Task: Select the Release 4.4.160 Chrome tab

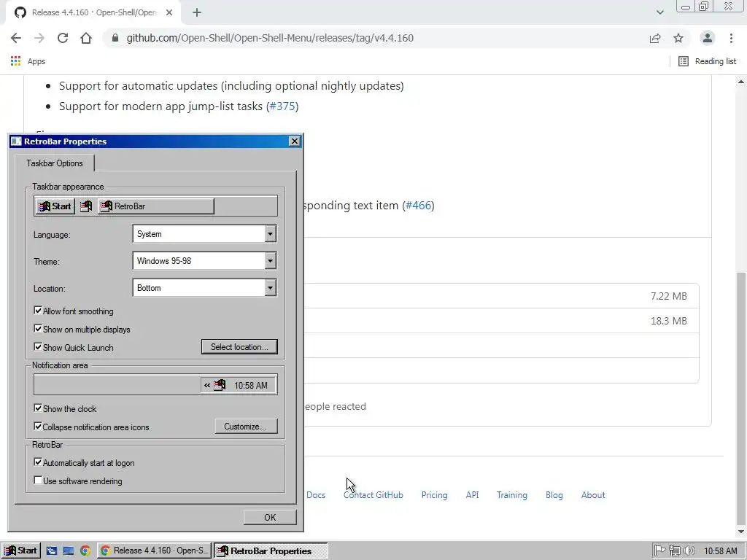Action: (x=93, y=12)
